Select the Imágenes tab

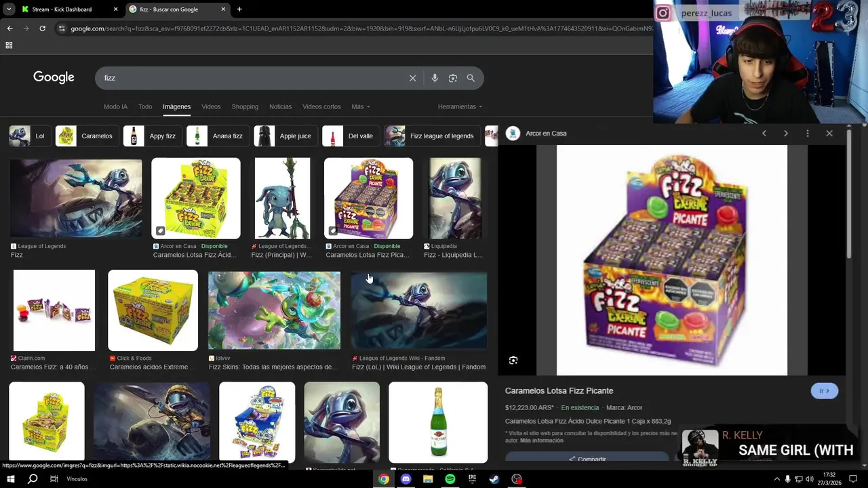click(176, 107)
